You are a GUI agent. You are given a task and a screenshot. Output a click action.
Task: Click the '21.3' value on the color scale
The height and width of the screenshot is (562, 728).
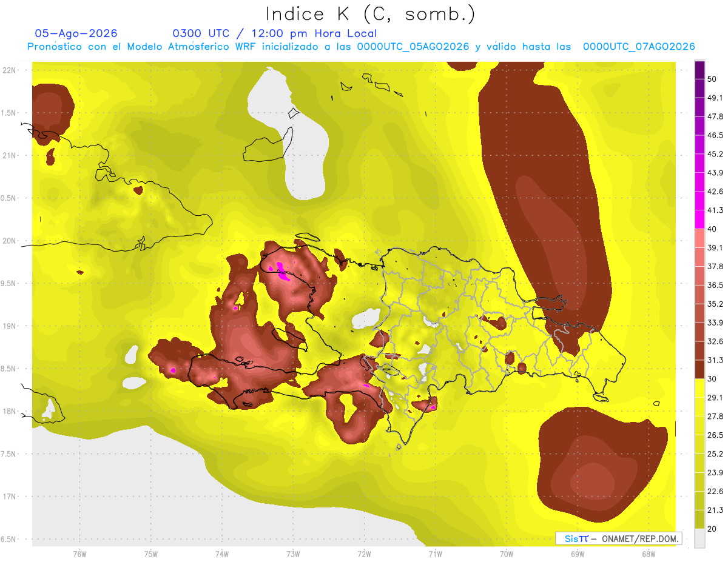coord(715,510)
